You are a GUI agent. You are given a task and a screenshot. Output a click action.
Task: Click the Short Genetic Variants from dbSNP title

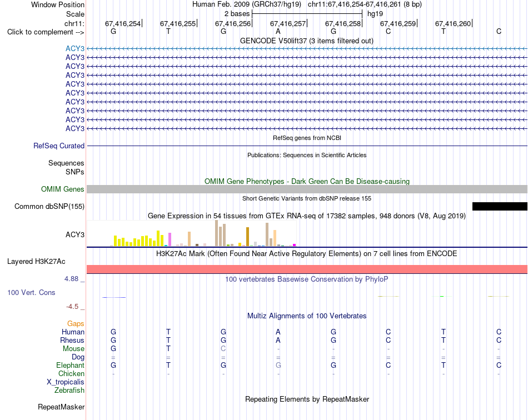click(307, 198)
